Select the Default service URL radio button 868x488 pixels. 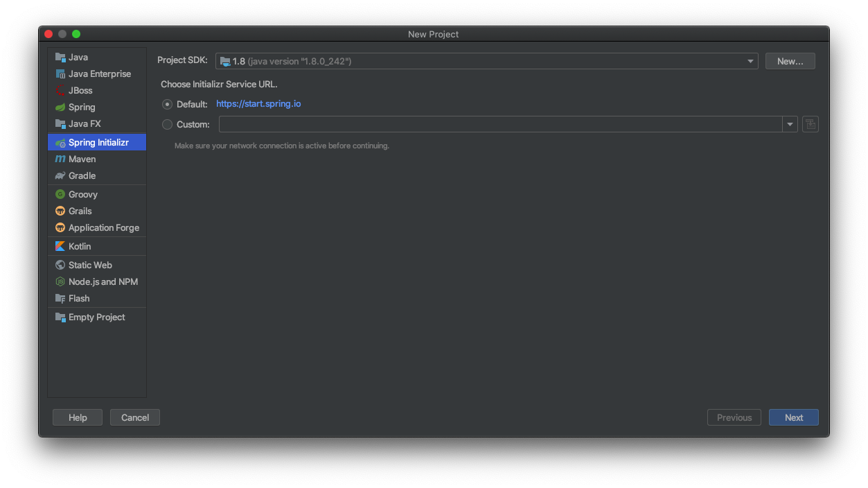(167, 104)
